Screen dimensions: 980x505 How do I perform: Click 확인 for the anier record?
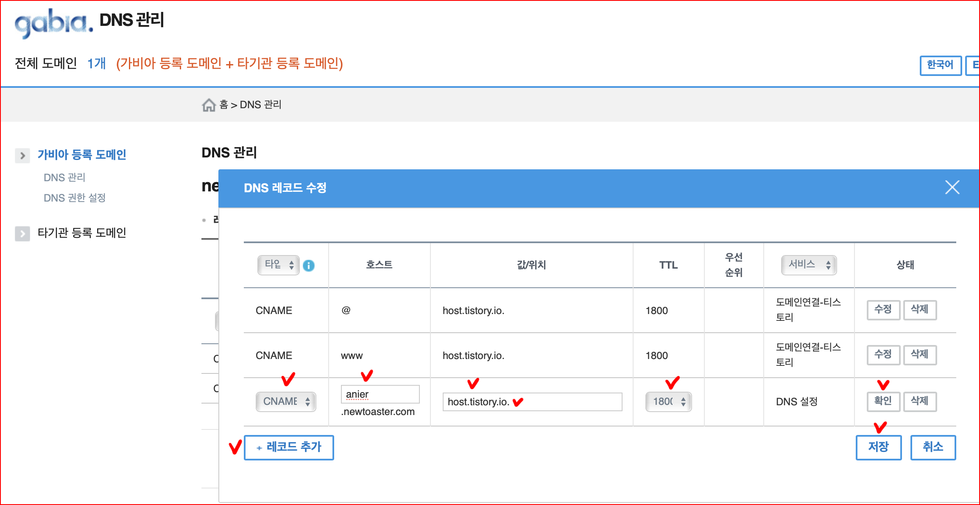(x=883, y=401)
